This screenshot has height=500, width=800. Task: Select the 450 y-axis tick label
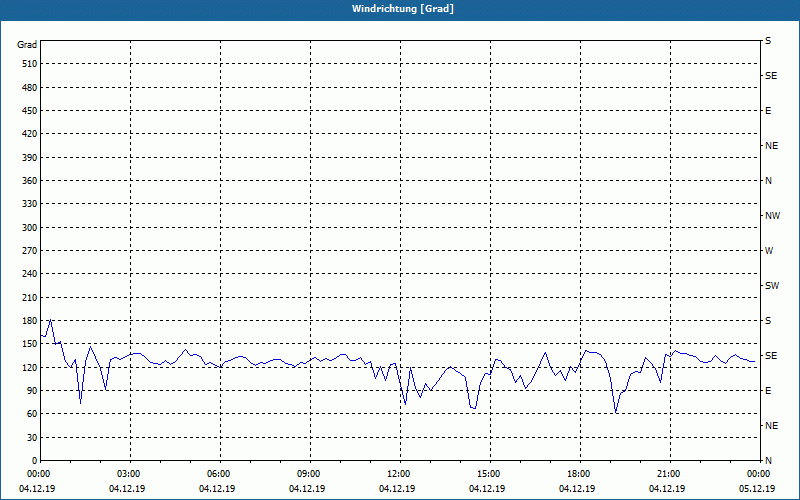[30, 111]
